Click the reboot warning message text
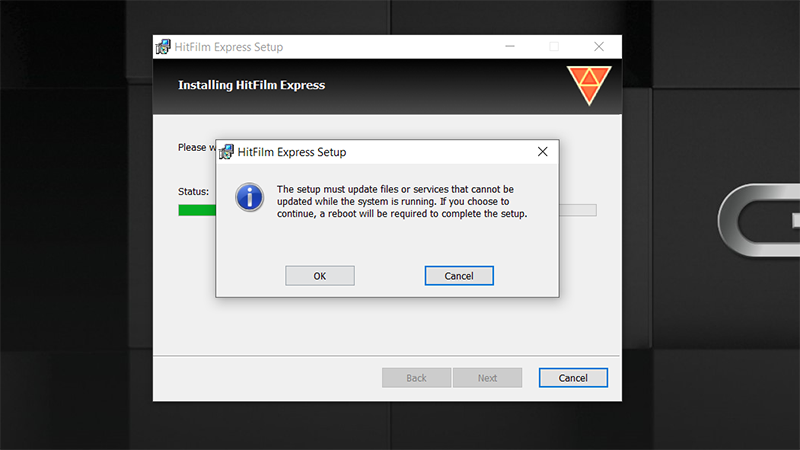 pos(402,201)
